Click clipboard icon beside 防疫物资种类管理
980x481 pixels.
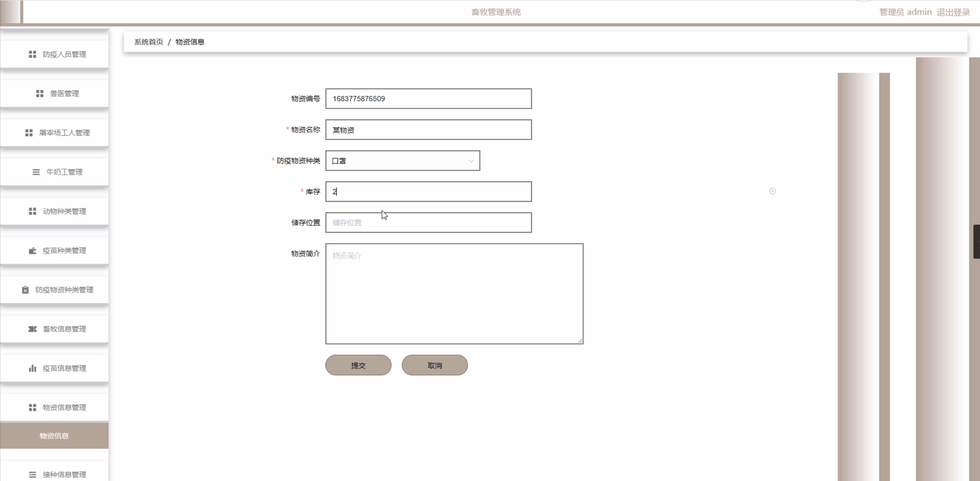click(x=26, y=290)
